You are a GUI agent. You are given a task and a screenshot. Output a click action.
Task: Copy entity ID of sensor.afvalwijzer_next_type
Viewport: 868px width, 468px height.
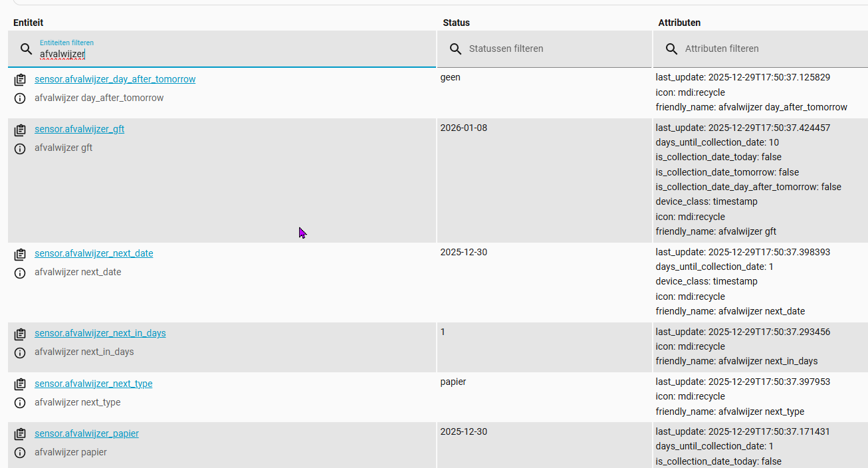pos(20,384)
